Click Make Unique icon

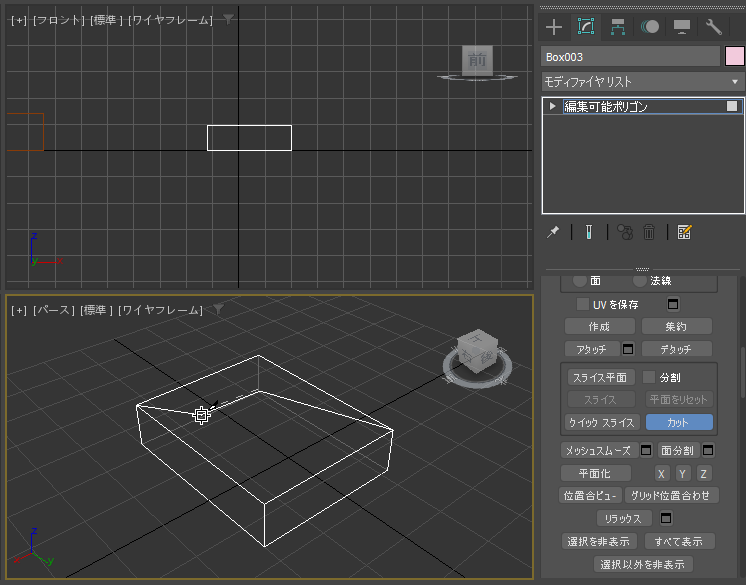(625, 232)
